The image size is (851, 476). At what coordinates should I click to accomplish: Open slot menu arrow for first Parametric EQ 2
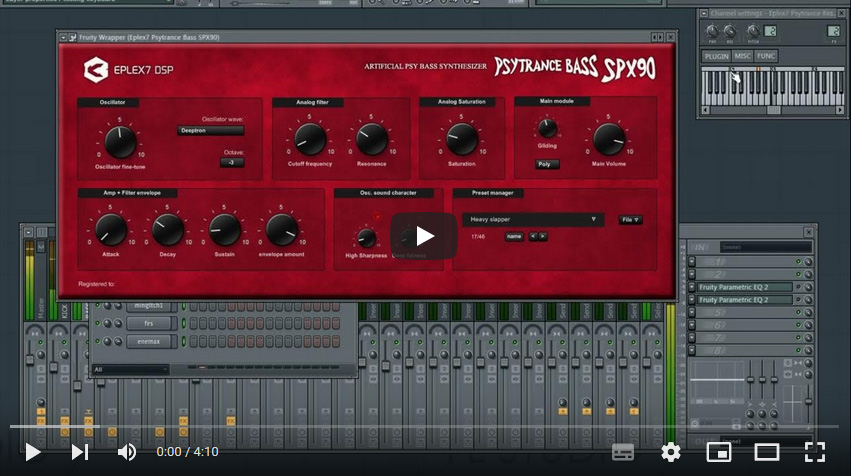coord(692,287)
